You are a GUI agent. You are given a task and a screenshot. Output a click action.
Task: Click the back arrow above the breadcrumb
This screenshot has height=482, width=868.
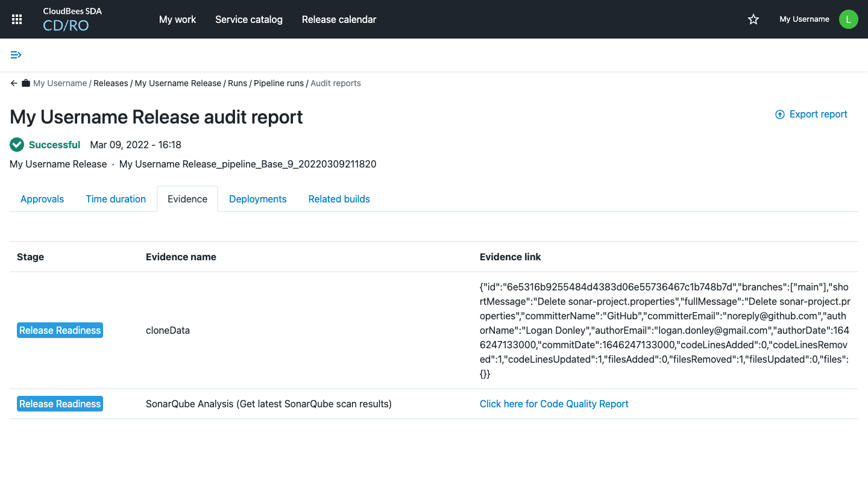coord(13,83)
